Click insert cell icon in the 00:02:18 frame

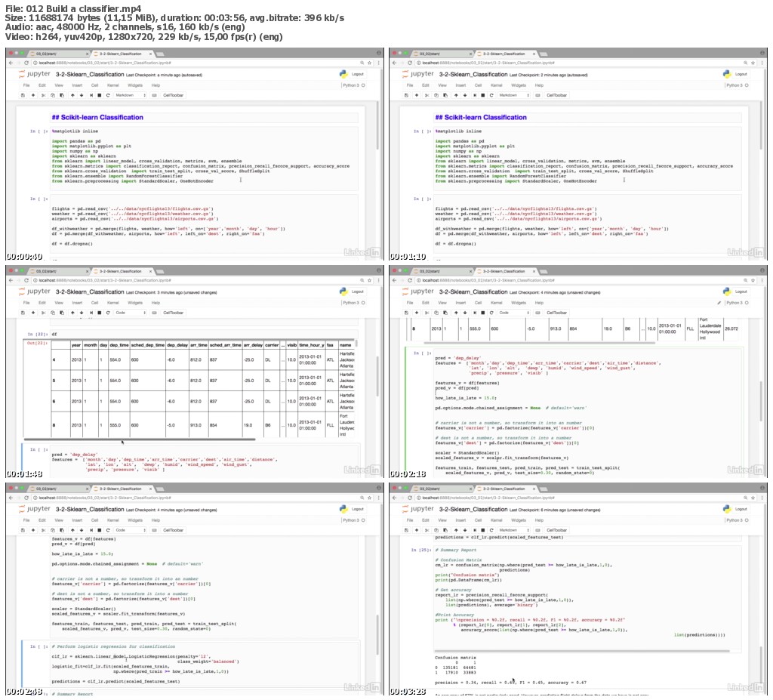417,313
